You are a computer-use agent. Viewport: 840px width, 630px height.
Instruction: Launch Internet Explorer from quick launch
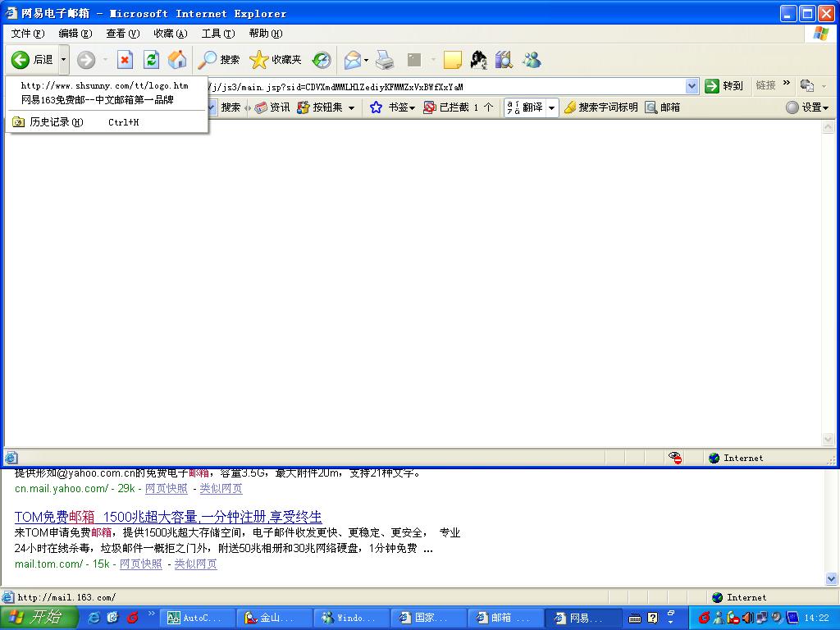pyautogui.click(x=94, y=618)
